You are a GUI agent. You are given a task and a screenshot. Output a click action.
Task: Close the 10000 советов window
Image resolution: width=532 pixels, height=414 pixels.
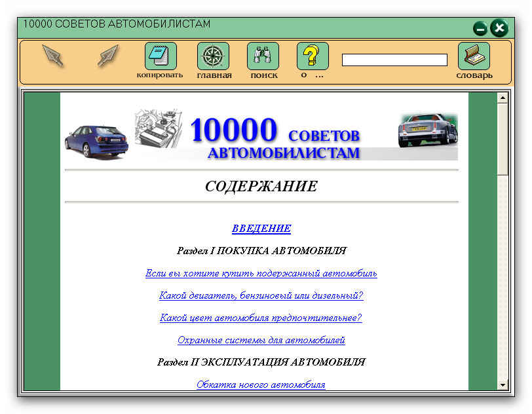[499, 28]
